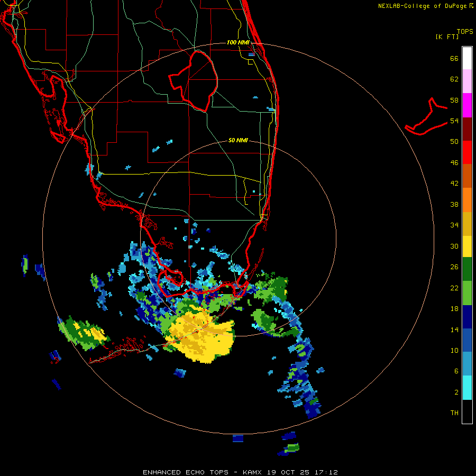
Task: Pick the cyan legend swatch
Action: tap(467, 388)
